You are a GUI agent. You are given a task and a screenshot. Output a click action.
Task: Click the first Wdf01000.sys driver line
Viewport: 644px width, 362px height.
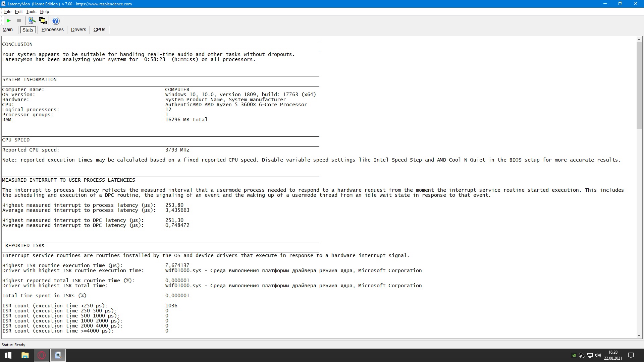293,270
